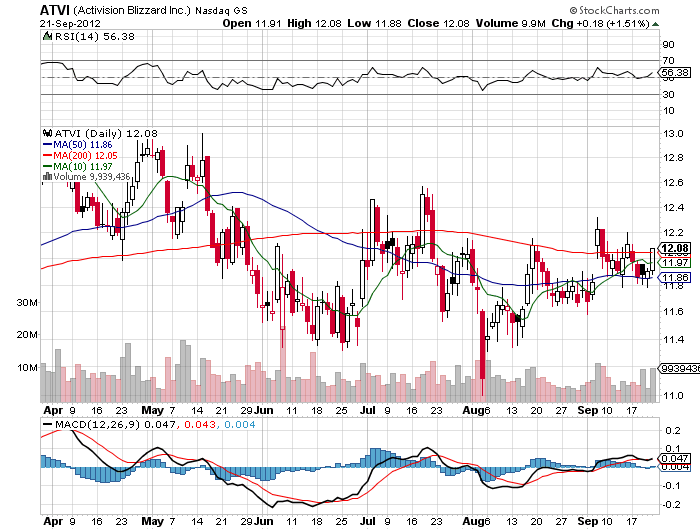This screenshot has height=530, width=700.
Task: Click the 0.047 MACD value tag
Action: click(675, 458)
